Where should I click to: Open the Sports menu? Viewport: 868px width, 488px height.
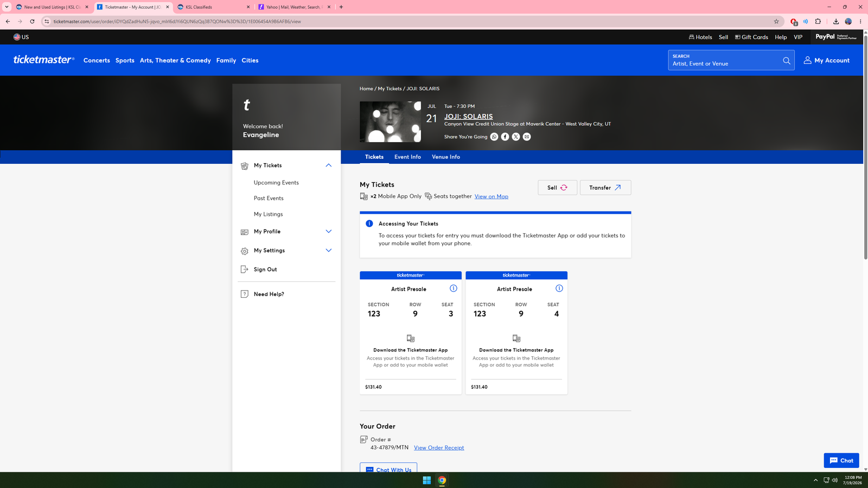click(x=125, y=60)
